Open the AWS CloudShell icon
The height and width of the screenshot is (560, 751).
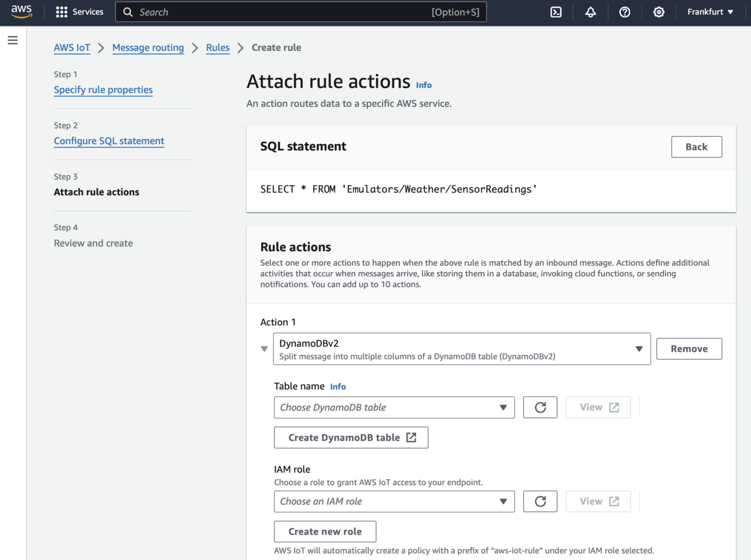click(556, 12)
